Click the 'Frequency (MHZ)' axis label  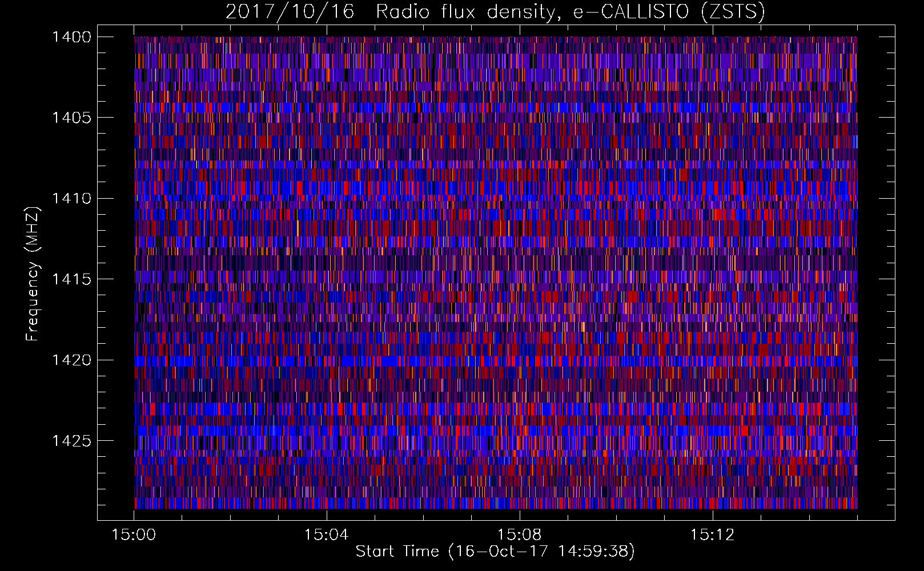pos(33,274)
